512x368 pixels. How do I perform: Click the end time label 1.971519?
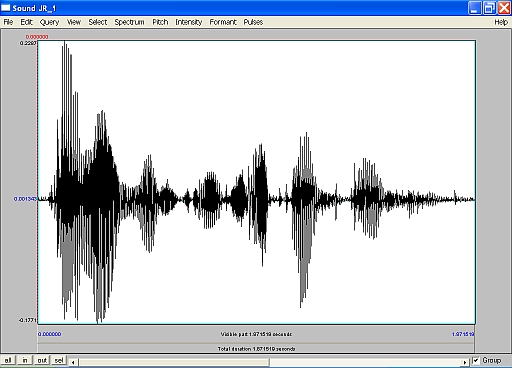click(x=463, y=334)
